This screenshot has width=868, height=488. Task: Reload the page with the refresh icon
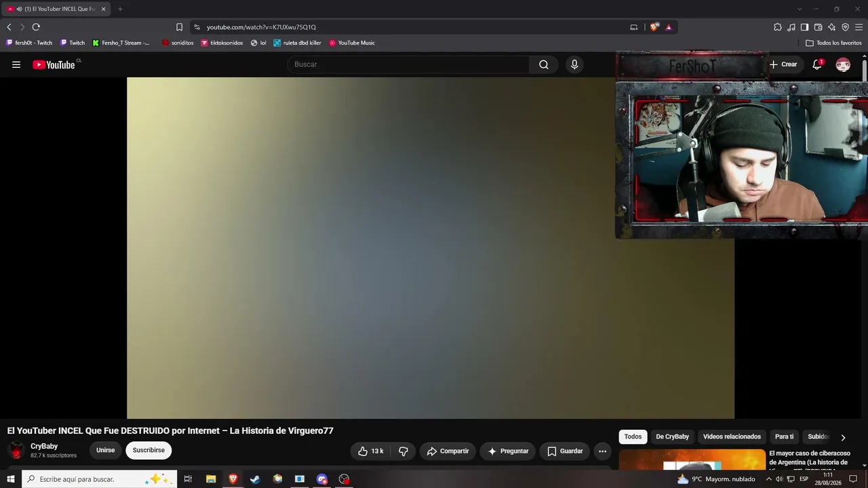pos(36,27)
